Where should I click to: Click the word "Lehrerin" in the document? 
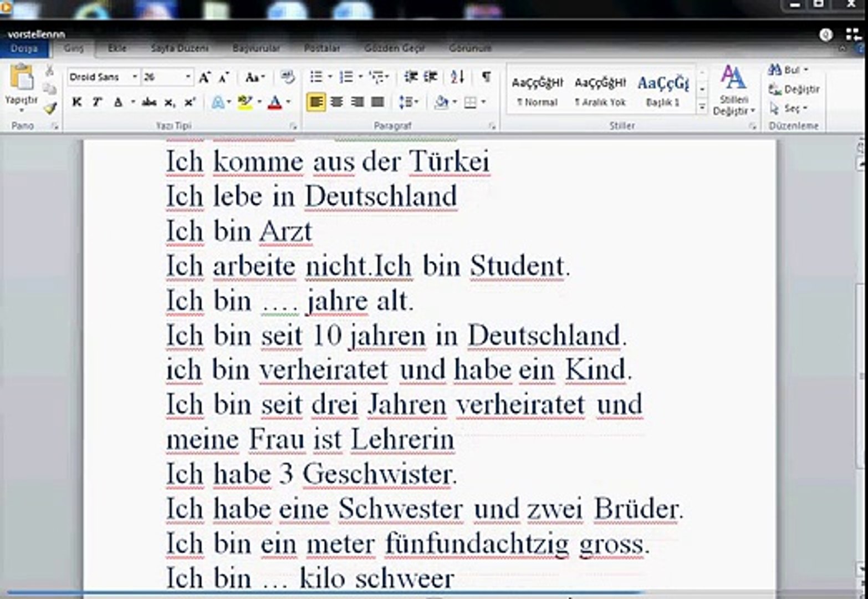tap(402, 440)
